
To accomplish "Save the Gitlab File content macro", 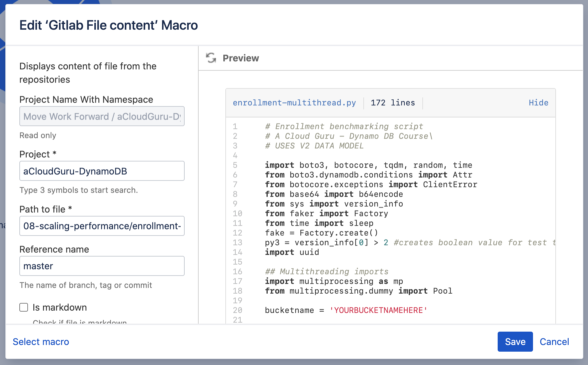I will click(515, 342).
